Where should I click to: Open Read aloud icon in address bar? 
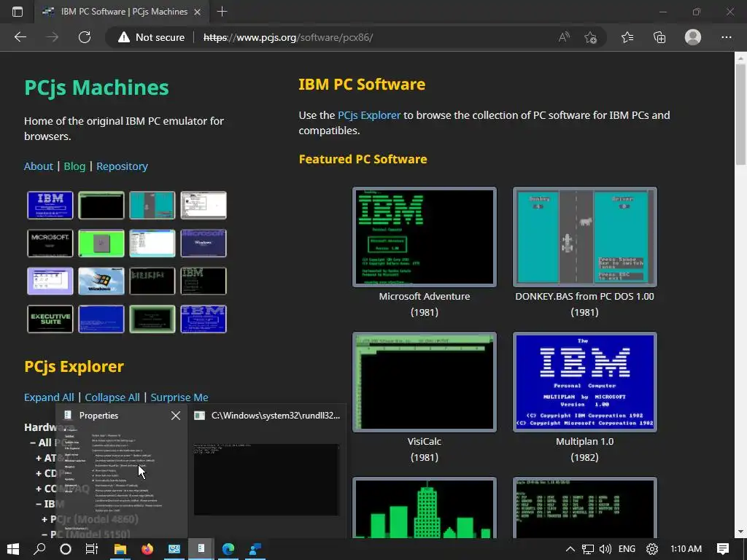(x=564, y=37)
